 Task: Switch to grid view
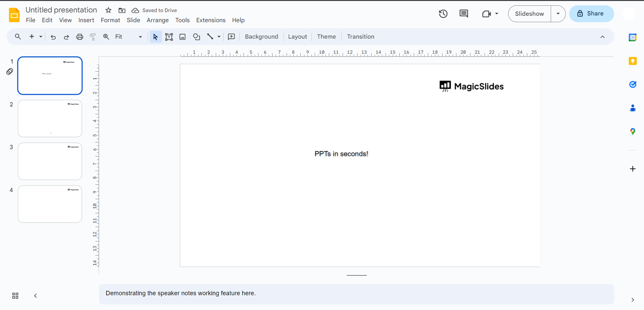click(15, 296)
